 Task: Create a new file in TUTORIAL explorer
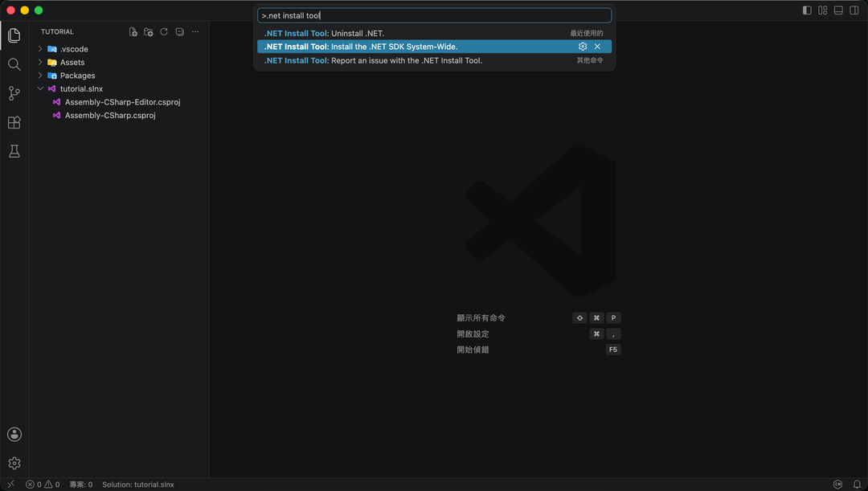click(133, 32)
